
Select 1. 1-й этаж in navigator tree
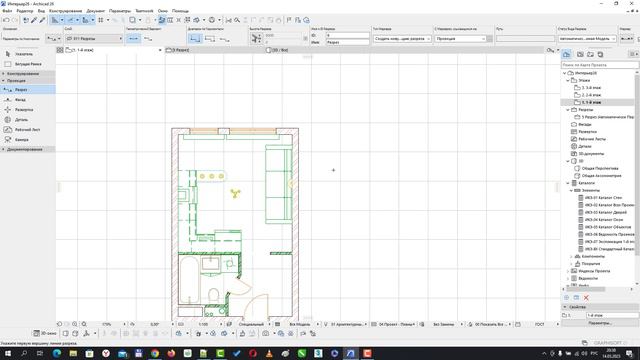pos(591,102)
